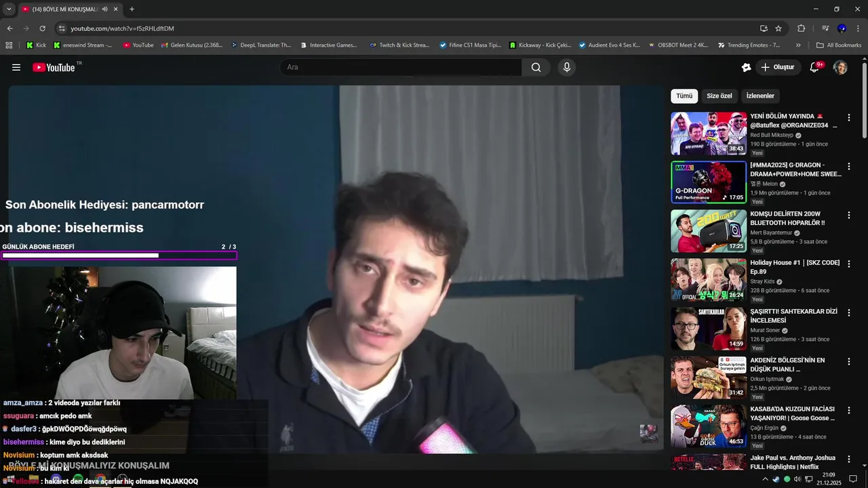The width and height of the screenshot is (868, 488).
Task: Open the YouTube hamburger guide menu
Action: [x=16, y=67]
